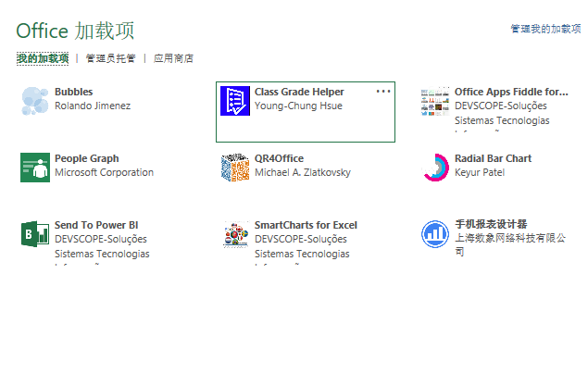The image size is (588, 386).
Task: Click the People Graph green icon
Action: coord(35,168)
